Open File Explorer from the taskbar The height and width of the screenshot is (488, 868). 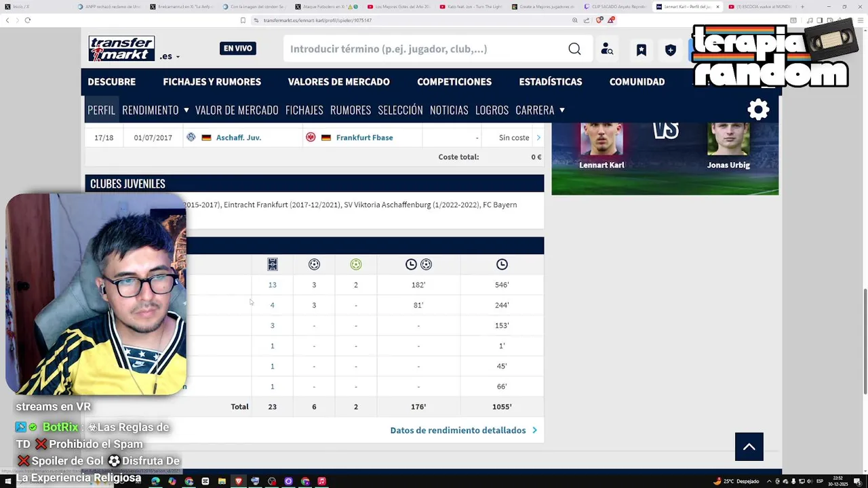pyautogui.click(x=222, y=481)
